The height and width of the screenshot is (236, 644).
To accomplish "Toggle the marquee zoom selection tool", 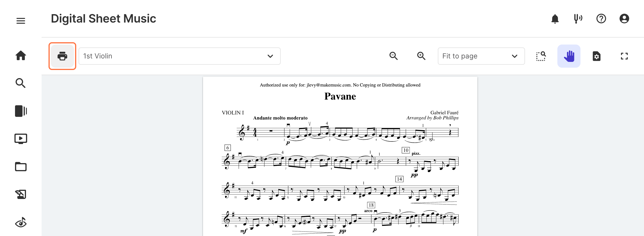I will (x=541, y=56).
